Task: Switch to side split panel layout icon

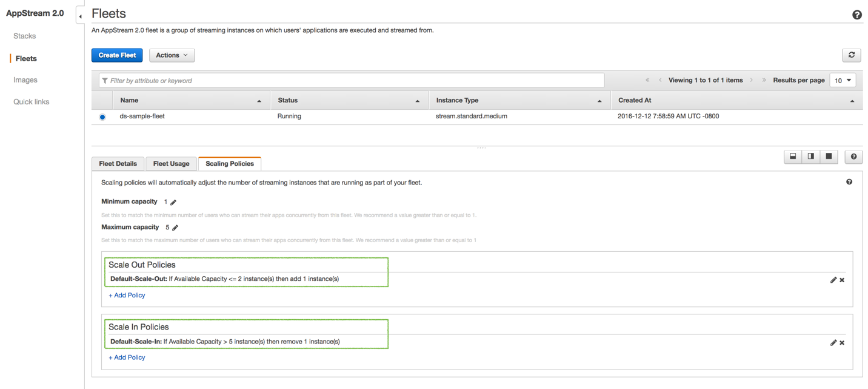Action: point(811,157)
